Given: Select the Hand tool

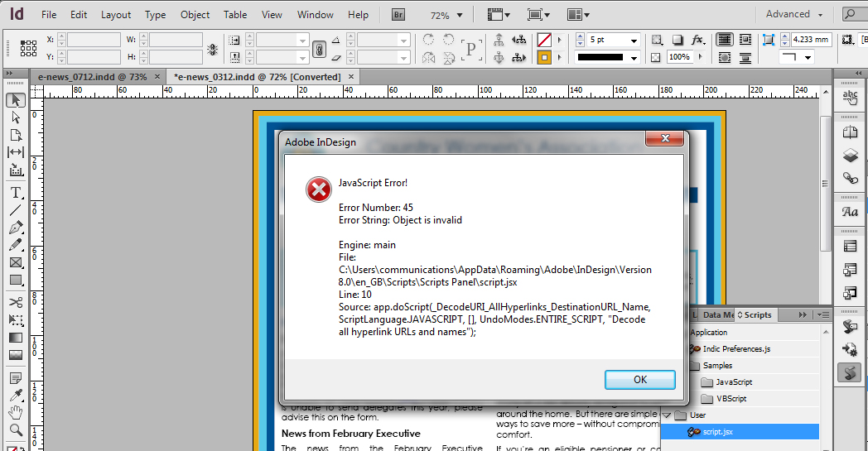Looking at the screenshot, I should (16, 413).
